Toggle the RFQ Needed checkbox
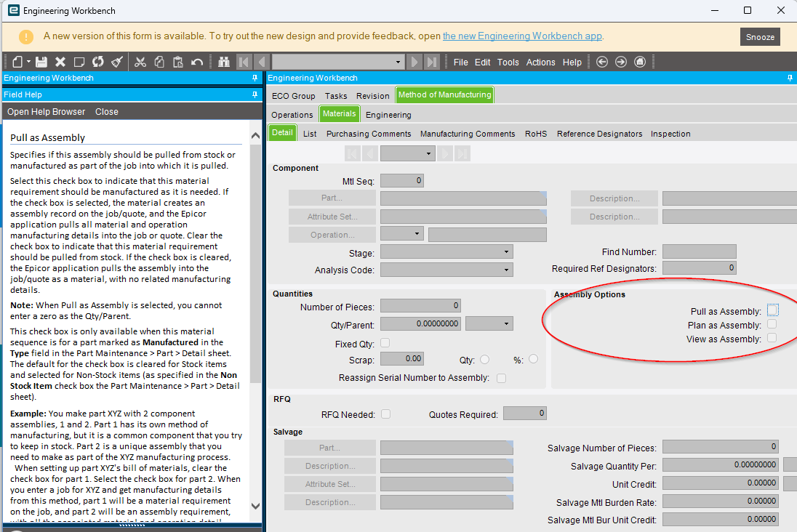This screenshot has width=797, height=532. coord(386,414)
